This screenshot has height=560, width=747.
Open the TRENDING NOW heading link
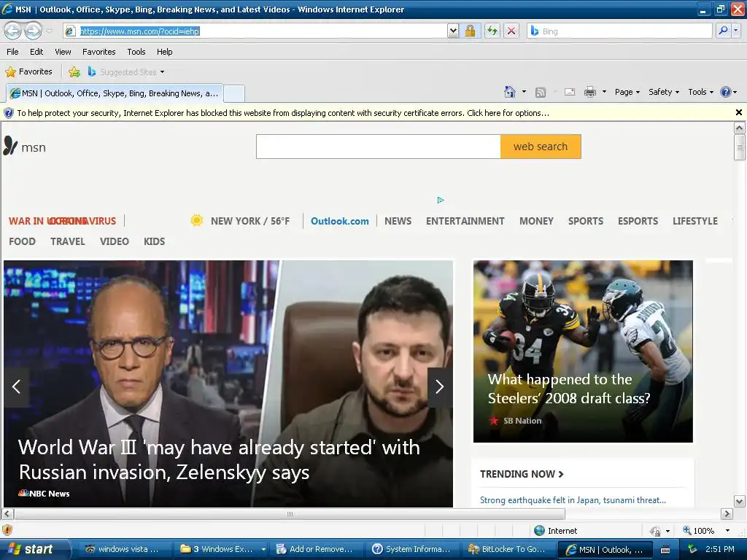pos(522,474)
